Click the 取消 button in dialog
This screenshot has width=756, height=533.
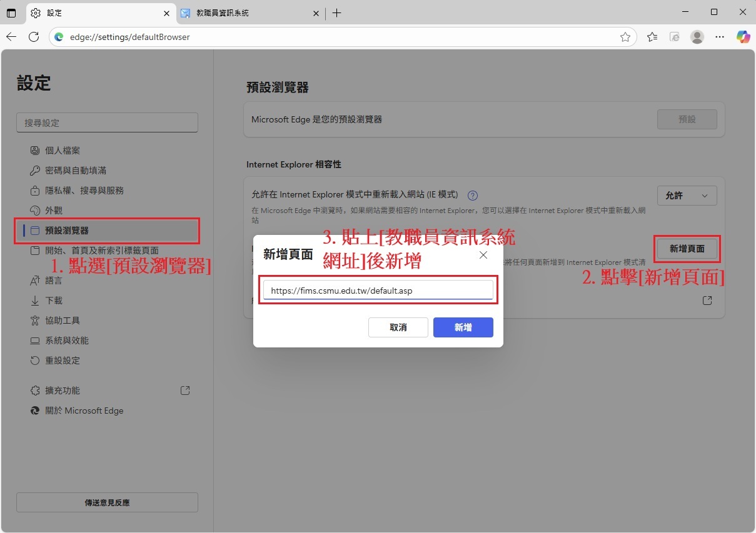pyautogui.click(x=398, y=327)
